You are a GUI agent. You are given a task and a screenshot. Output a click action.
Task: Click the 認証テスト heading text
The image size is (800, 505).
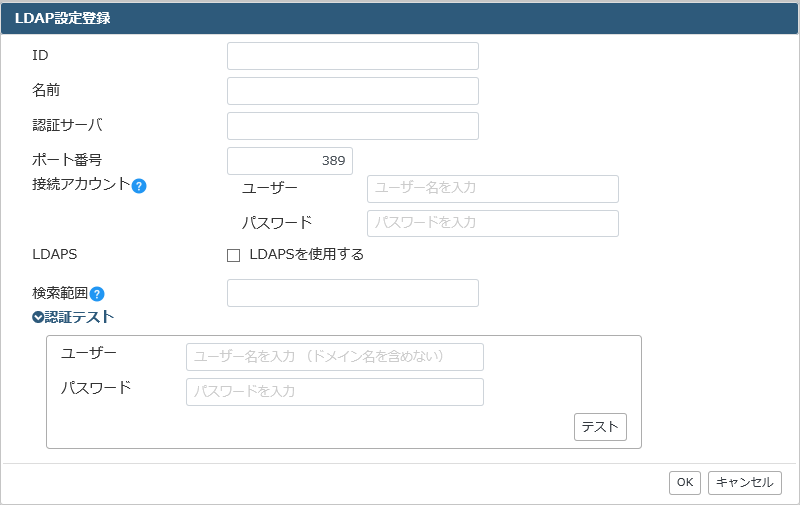[x=79, y=317]
